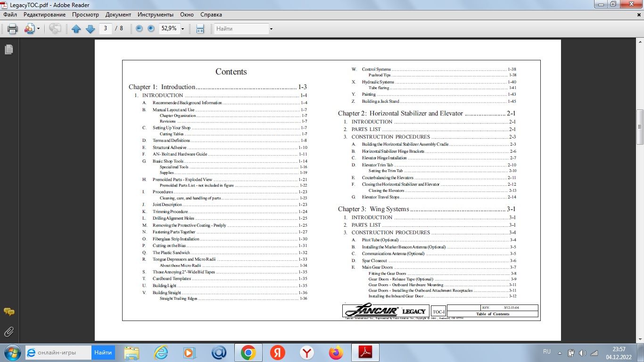Click the Print icon in toolbar
Image resolution: width=644 pixels, height=362 pixels.
[x=13, y=29]
